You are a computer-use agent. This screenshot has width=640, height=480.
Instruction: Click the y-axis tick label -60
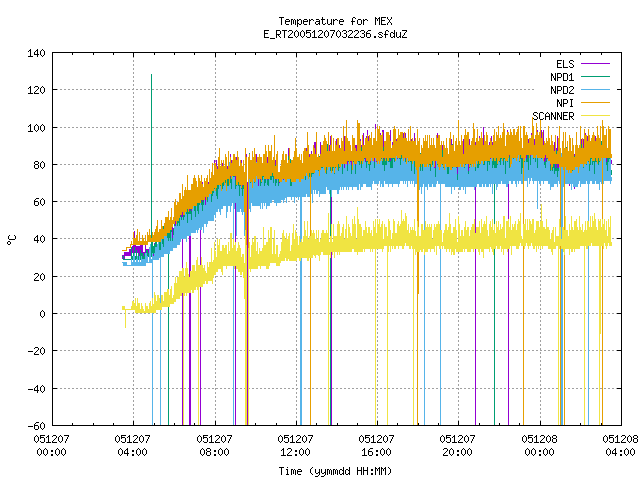(x=36, y=426)
